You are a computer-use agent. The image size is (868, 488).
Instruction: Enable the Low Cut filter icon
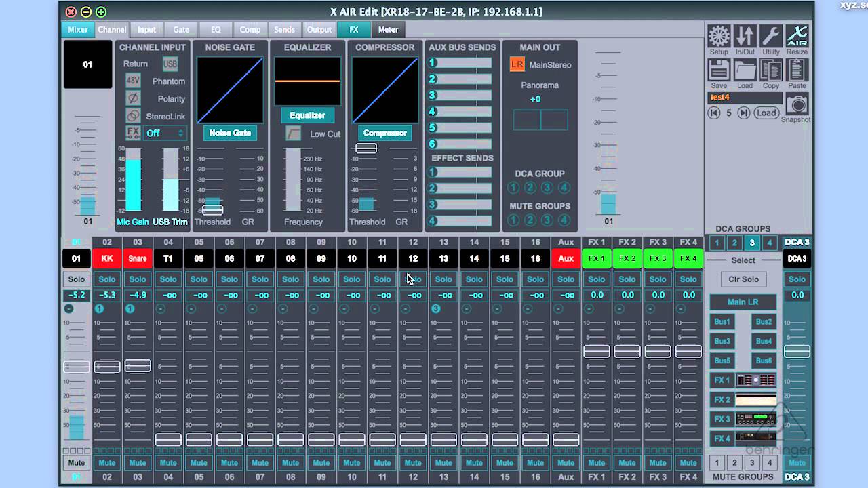click(x=294, y=134)
